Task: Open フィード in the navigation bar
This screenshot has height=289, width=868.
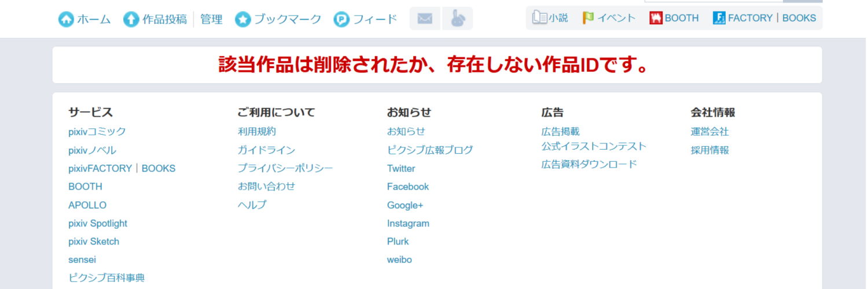Action: tap(375, 19)
